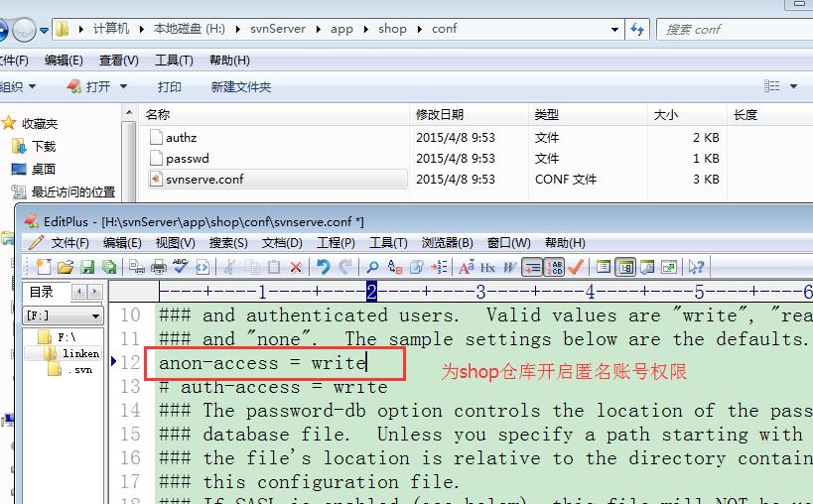813x504 pixels.
Task: Open the 文档(D) menu in EditPlus
Action: 282,242
